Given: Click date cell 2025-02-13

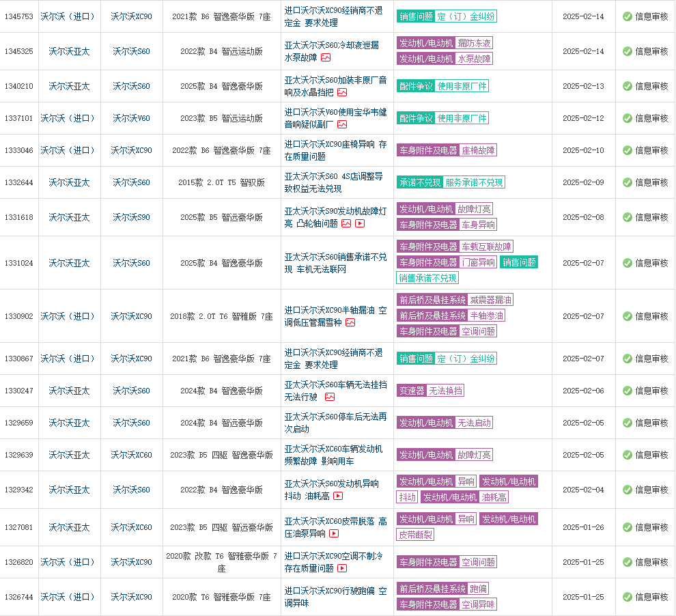Looking at the screenshot, I should tap(583, 86).
